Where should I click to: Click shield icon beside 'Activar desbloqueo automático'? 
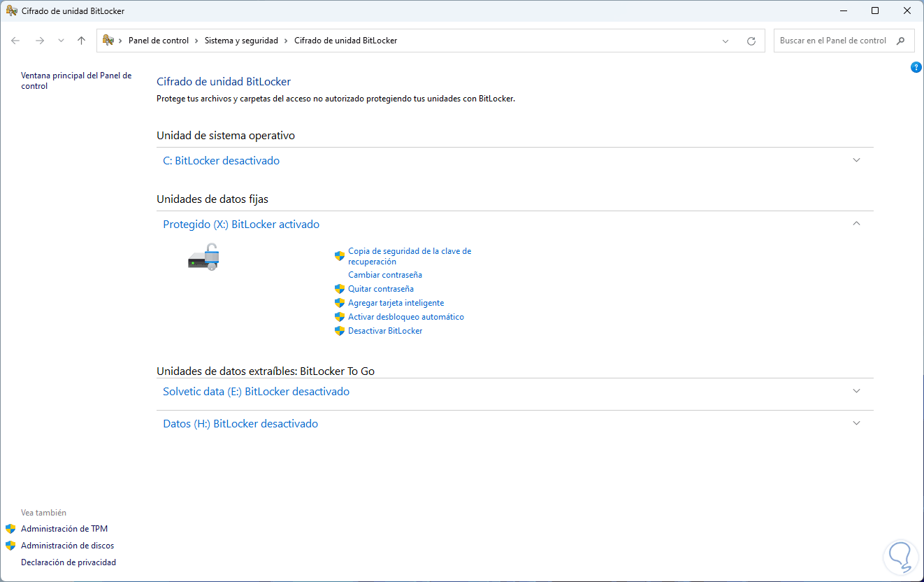pyautogui.click(x=340, y=317)
